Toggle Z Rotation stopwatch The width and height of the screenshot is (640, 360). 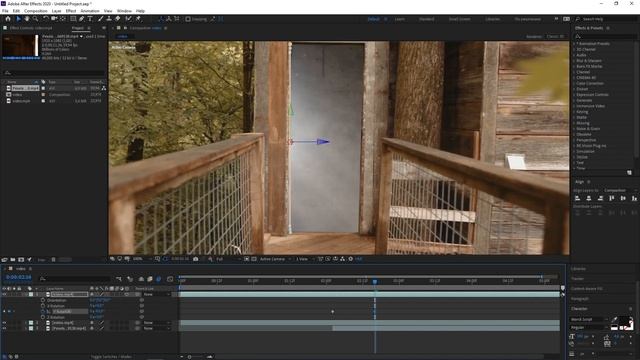(43, 317)
